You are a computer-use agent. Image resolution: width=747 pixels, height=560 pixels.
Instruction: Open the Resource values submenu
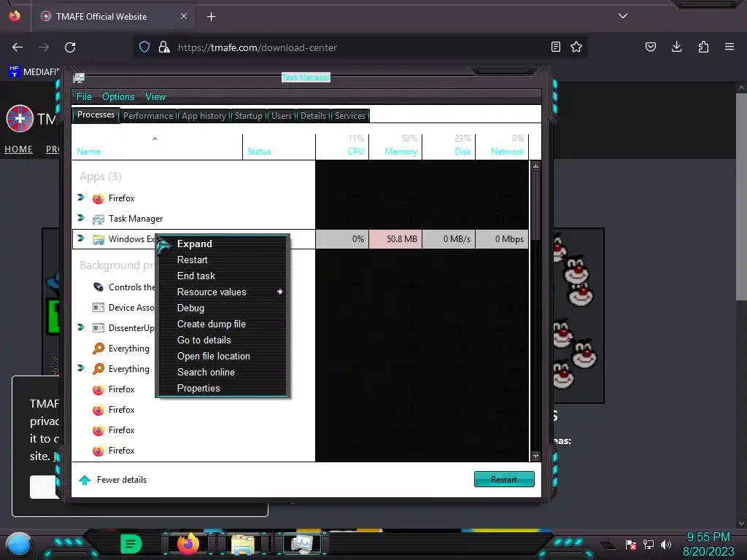point(223,292)
